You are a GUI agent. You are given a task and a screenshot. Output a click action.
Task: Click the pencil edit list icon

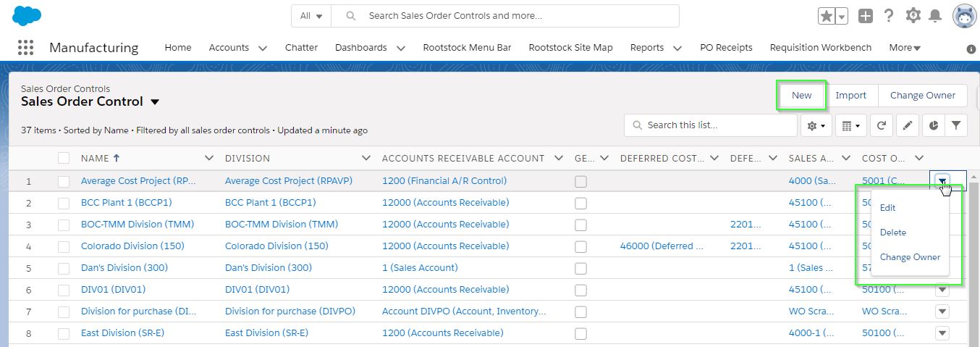pos(907,125)
